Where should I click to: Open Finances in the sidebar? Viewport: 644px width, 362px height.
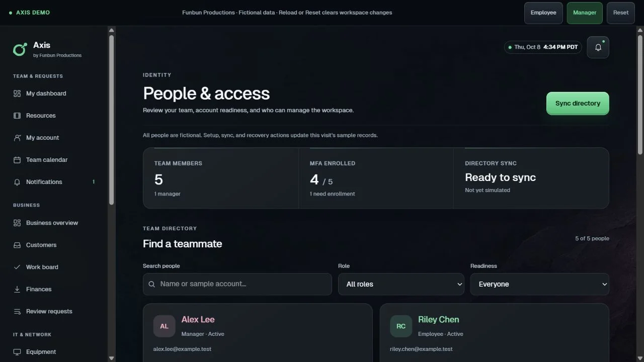tap(54, 289)
